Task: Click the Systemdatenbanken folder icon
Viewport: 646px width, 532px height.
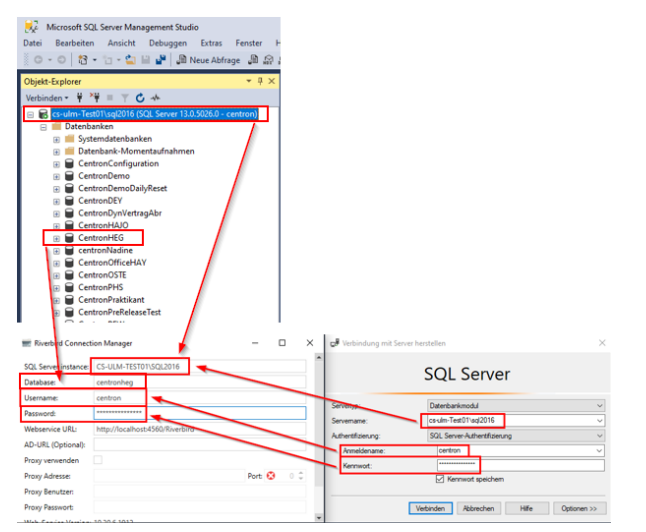Action: click(69, 139)
